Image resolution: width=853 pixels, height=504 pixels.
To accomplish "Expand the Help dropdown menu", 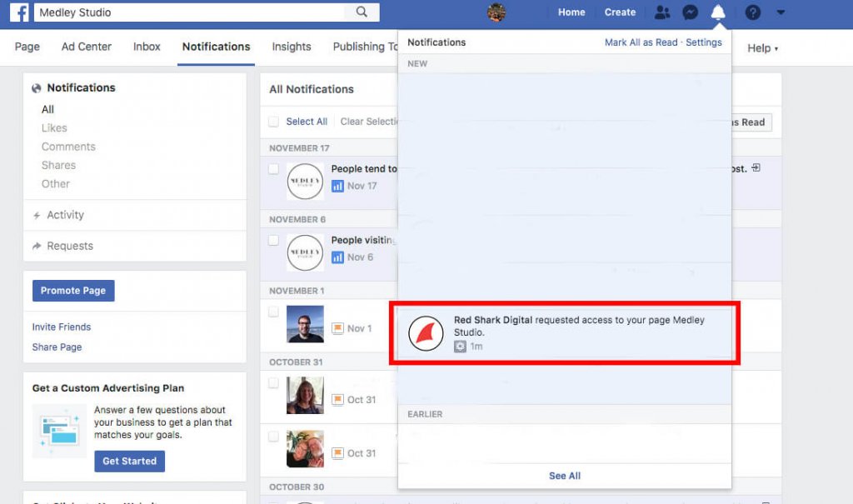I will point(761,47).
